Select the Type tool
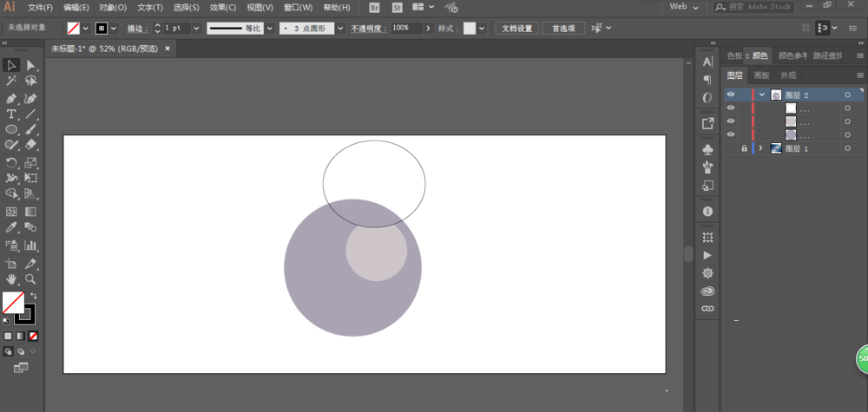Screen dimensions: 868x412 [11, 114]
